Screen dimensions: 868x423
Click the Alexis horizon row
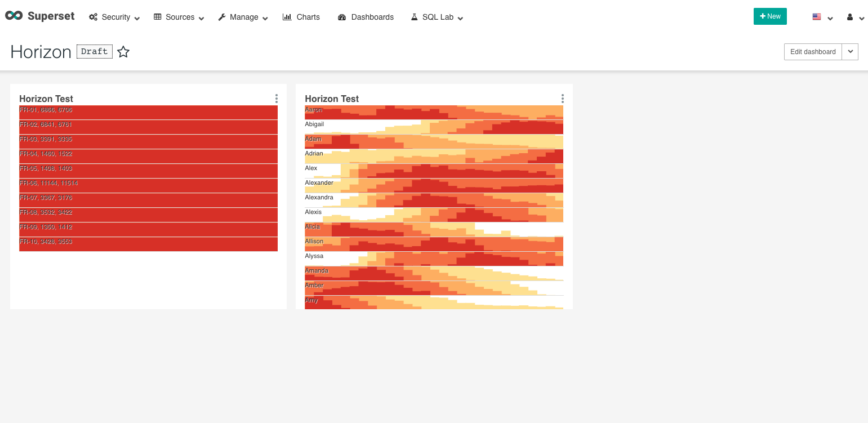tap(434, 215)
